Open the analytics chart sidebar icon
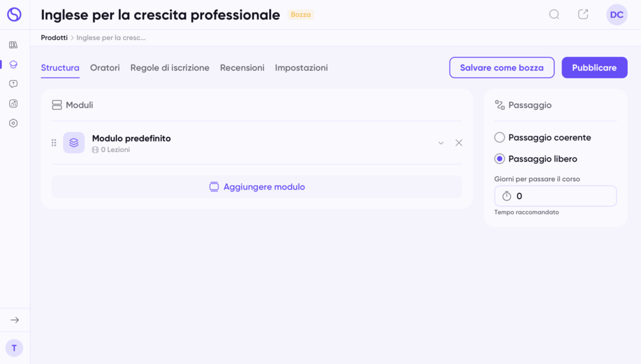Screen dimensions: 641x364 click(x=14, y=104)
